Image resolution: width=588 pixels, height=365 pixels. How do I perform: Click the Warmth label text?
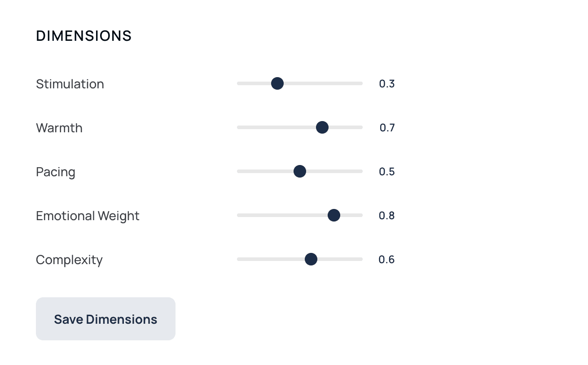click(59, 128)
